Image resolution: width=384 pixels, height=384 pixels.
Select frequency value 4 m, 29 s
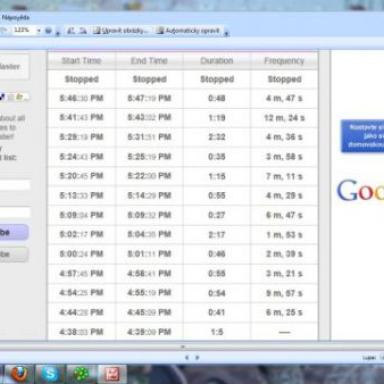point(284,195)
